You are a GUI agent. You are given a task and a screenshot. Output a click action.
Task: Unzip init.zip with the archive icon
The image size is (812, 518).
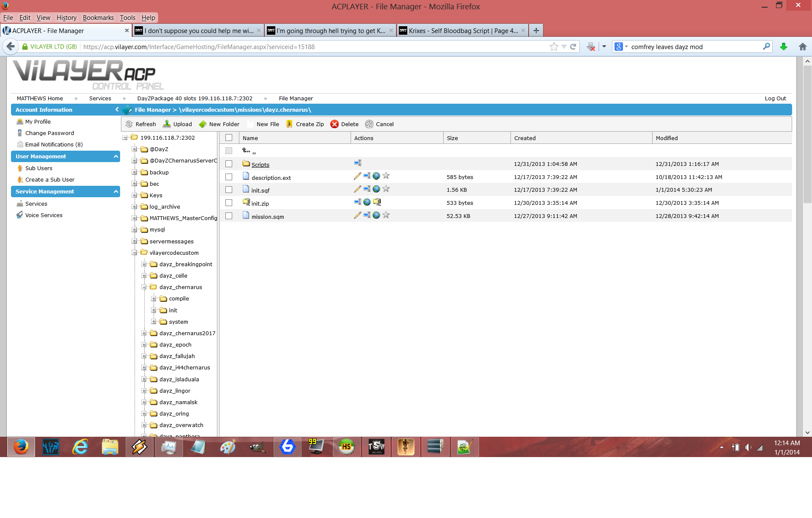pyautogui.click(x=376, y=202)
